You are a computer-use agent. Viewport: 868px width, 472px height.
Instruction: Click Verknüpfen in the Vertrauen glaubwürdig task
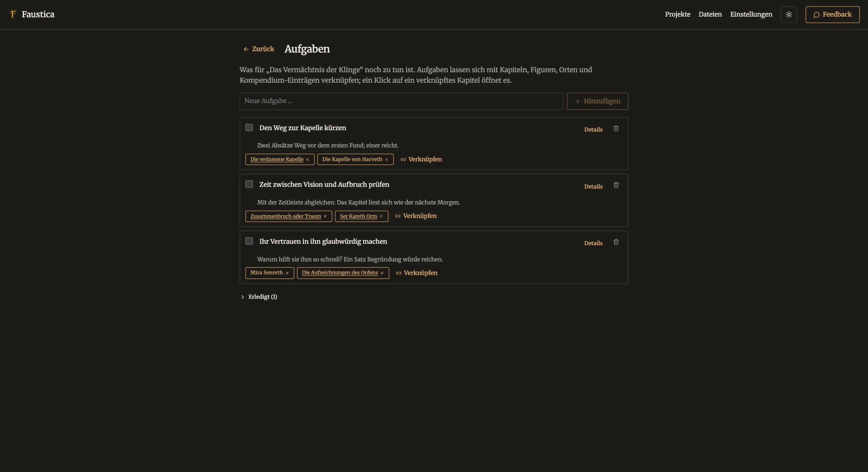pos(417,273)
